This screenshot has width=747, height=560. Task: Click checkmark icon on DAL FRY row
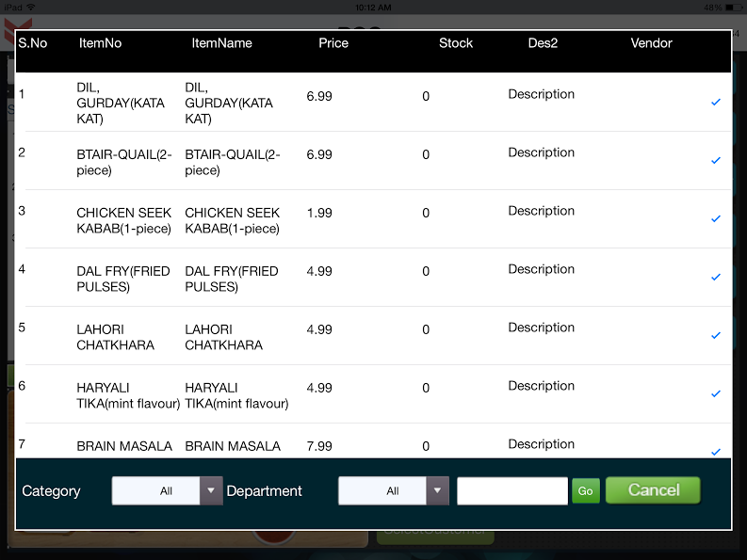(x=716, y=277)
